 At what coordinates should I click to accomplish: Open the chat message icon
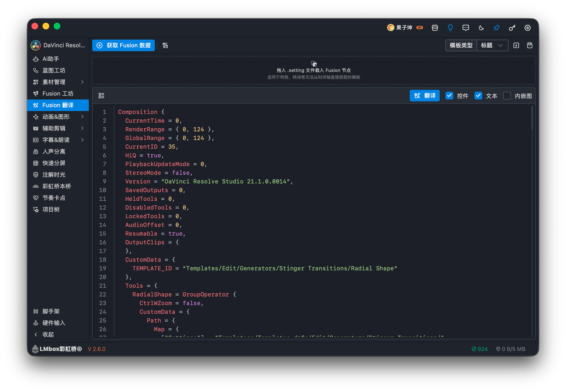point(466,28)
